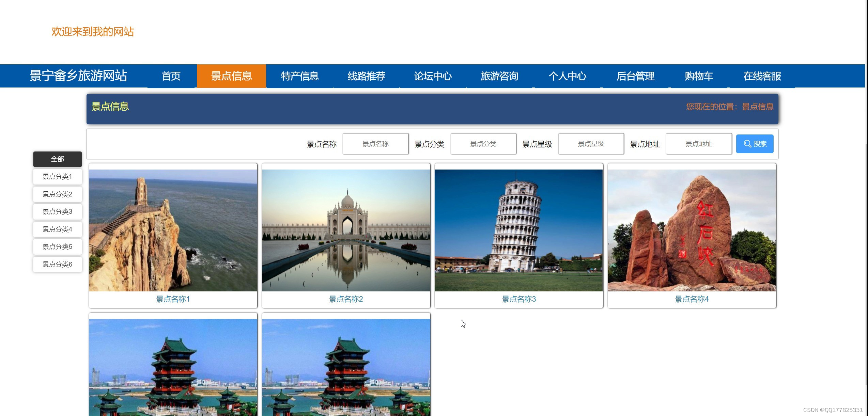The width and height of the screenshot is (868, 416).
Task: Click the magnifier icon in 搜索 button
Action: [x=747, y=144]
